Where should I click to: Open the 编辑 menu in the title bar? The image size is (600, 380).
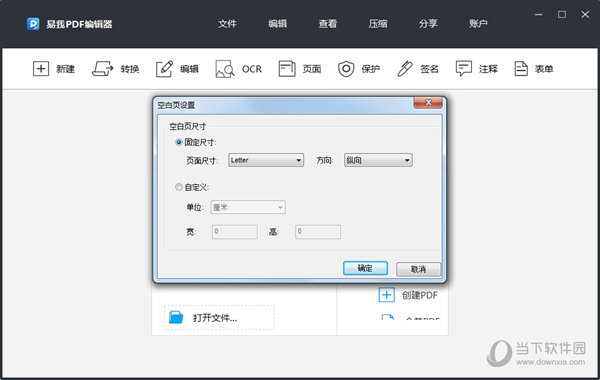[277, 24]
